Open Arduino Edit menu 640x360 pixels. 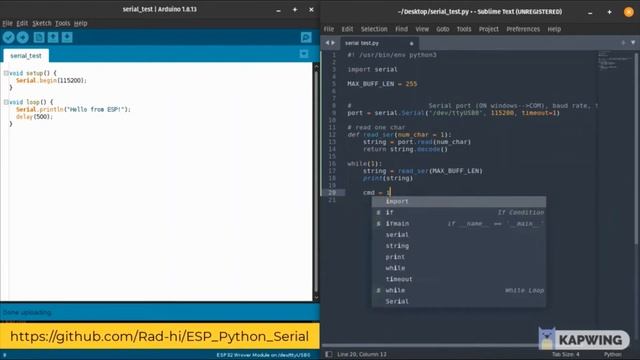click(22, 23)
